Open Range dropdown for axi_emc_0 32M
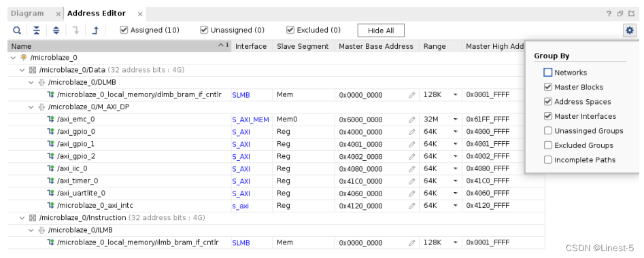This screenshot has height=258, width=644. pyautogui.click(x=455, y=119)
